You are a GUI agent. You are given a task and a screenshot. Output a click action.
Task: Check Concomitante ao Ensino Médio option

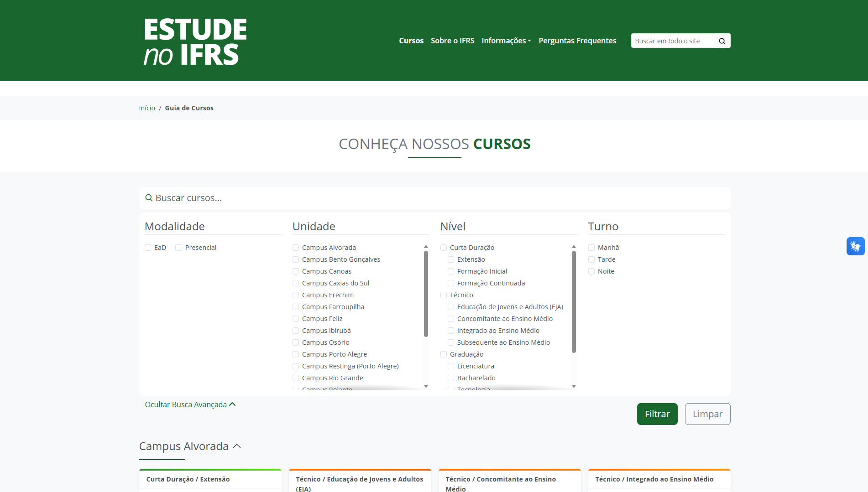click(x=451, y=319)
